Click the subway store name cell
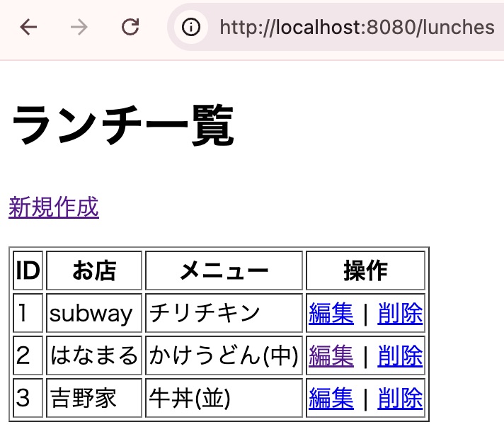The image size is (504, 439). (91, 313)
